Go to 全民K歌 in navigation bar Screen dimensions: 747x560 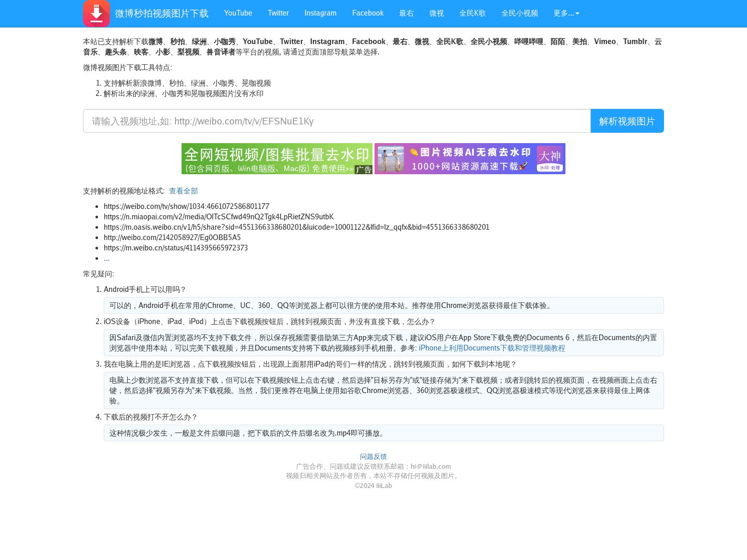tap(473, 13)
